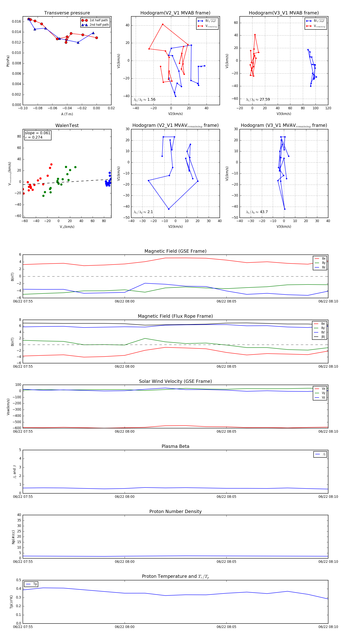Click the 'Np(#/cc)' axis label
Screen dimensions: 351x644
tap(13, 537)
